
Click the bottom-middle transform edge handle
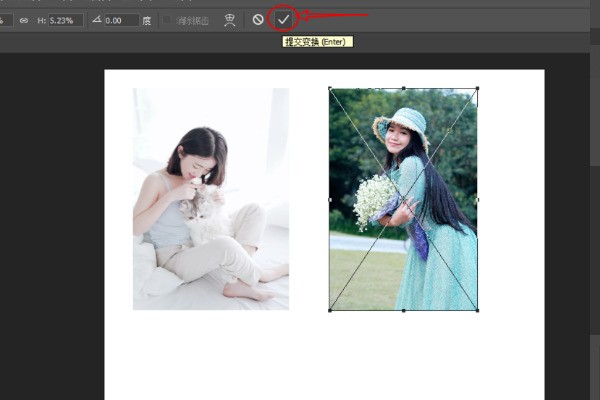click(403, 310)
